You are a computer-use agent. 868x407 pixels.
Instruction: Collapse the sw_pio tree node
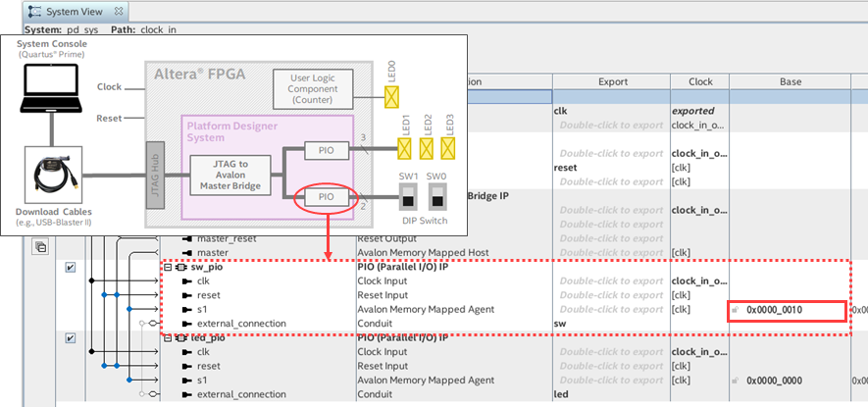[168, 267]
